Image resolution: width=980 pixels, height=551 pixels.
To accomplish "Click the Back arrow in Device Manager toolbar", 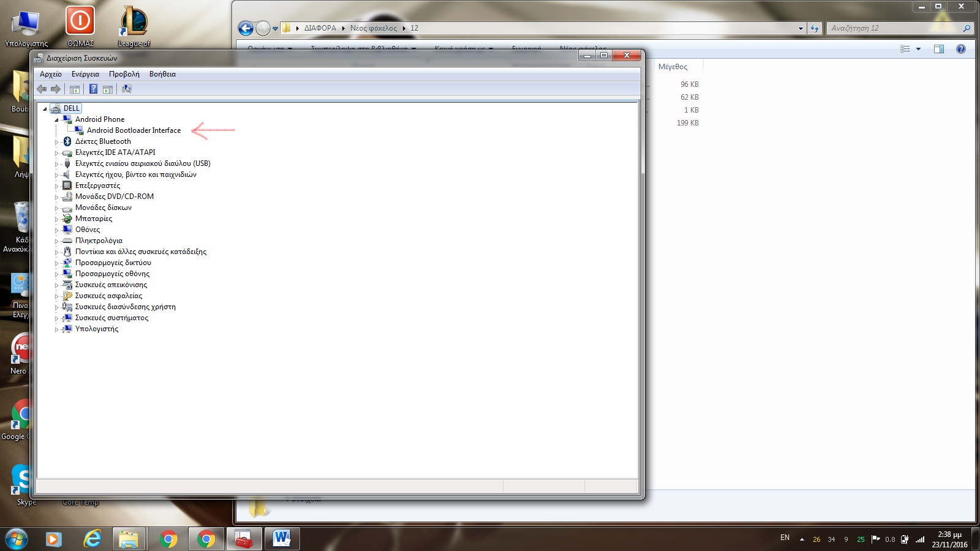I will (x=42, y=89).
